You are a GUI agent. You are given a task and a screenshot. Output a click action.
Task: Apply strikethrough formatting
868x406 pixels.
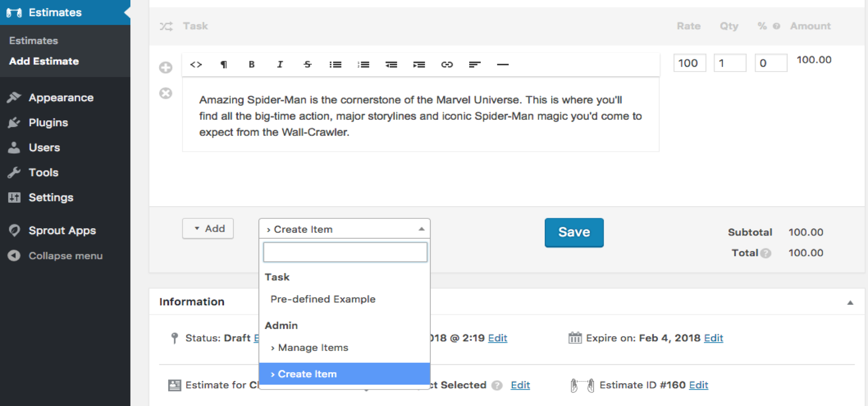[x=308, y=65]
